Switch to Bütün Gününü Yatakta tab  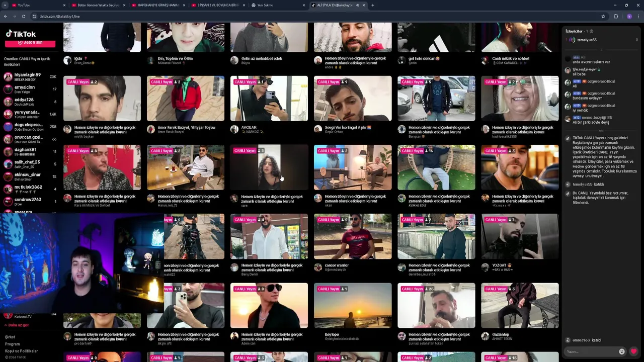pos(99,5)
